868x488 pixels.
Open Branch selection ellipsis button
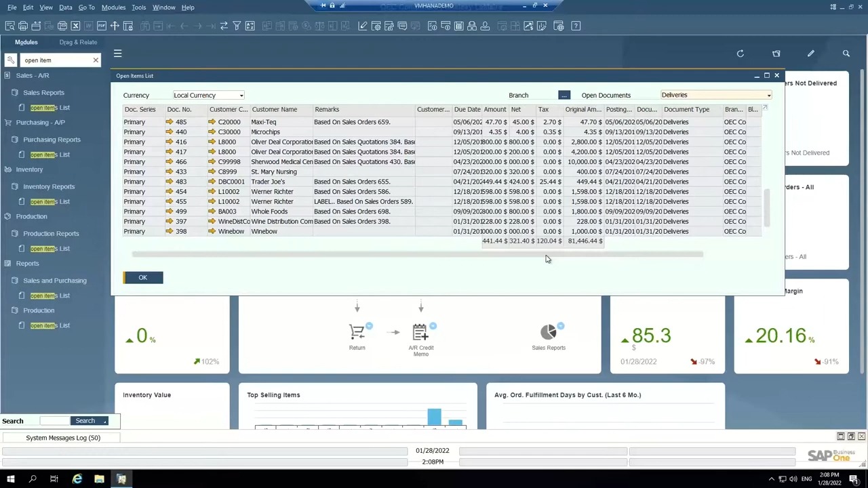click(x=564, y=96)
